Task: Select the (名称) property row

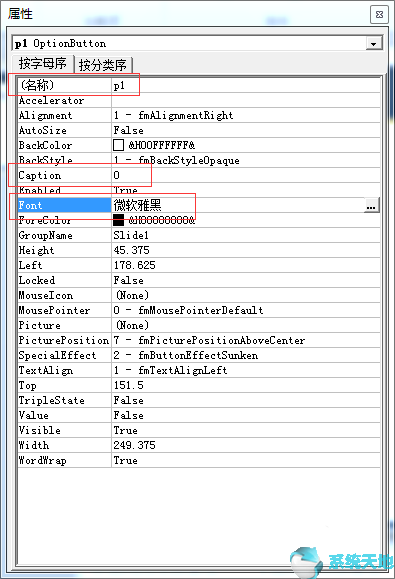Action: coord(199,85)
